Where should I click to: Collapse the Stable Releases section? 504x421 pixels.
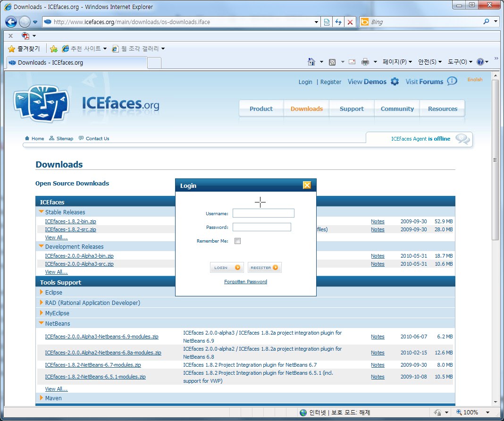tap(41, 211)
